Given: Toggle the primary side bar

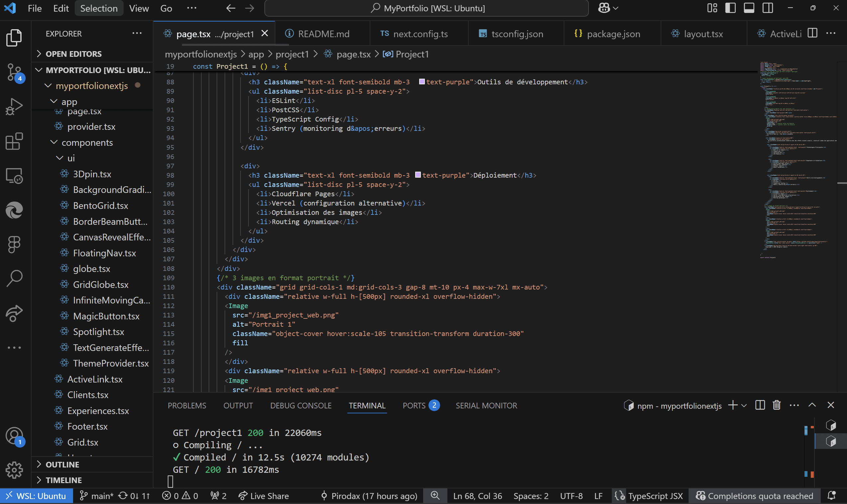Looking at the screenshot, I should point(730,8).
